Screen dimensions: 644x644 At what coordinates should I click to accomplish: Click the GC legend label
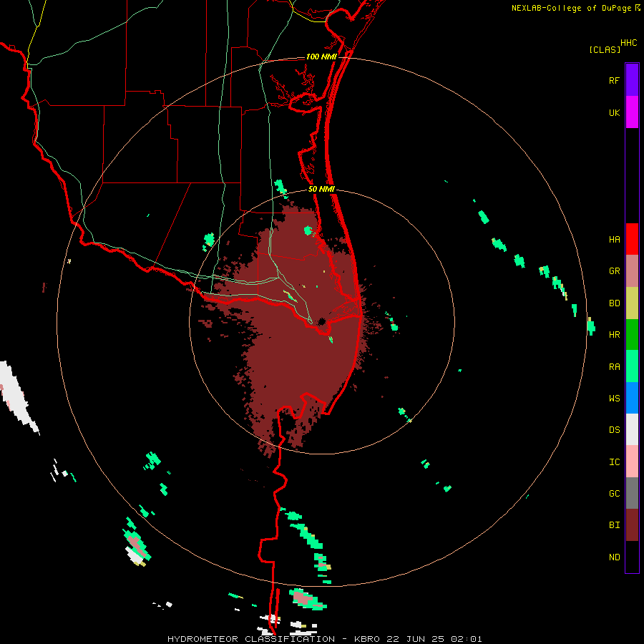pyautogui.click(x=614, y=493)
